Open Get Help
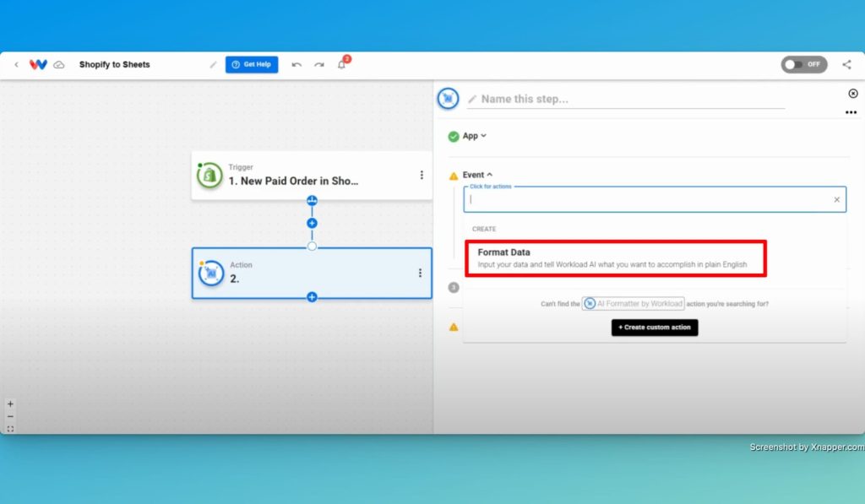865x504 pixels. [x=252, y=64]
